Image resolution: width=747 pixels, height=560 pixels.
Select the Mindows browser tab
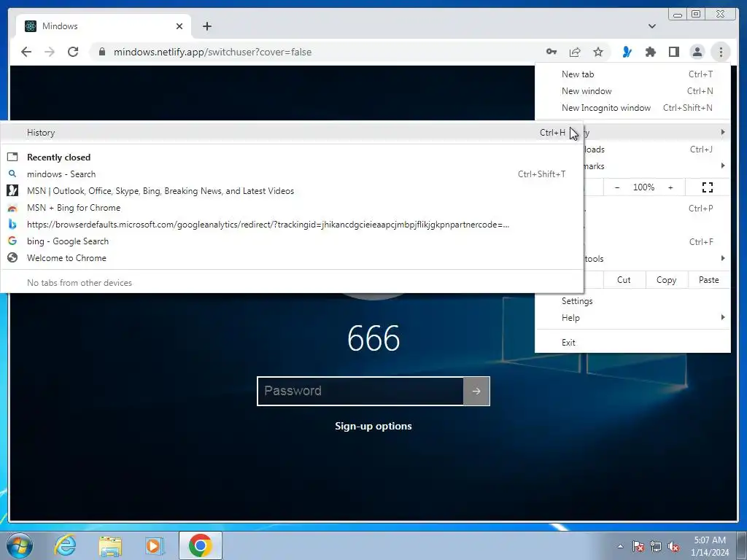[104, 26]
